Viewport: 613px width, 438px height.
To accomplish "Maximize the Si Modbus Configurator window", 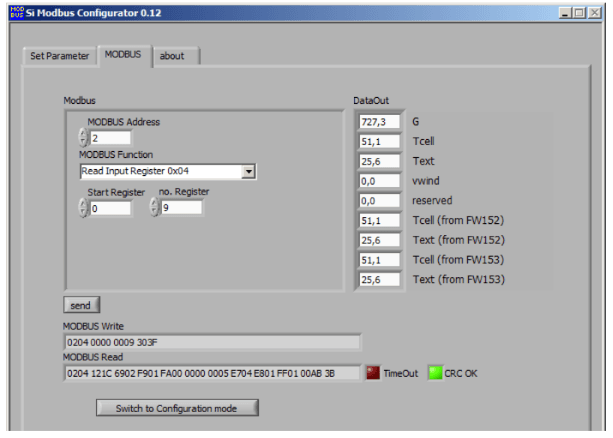I will 579,13.
